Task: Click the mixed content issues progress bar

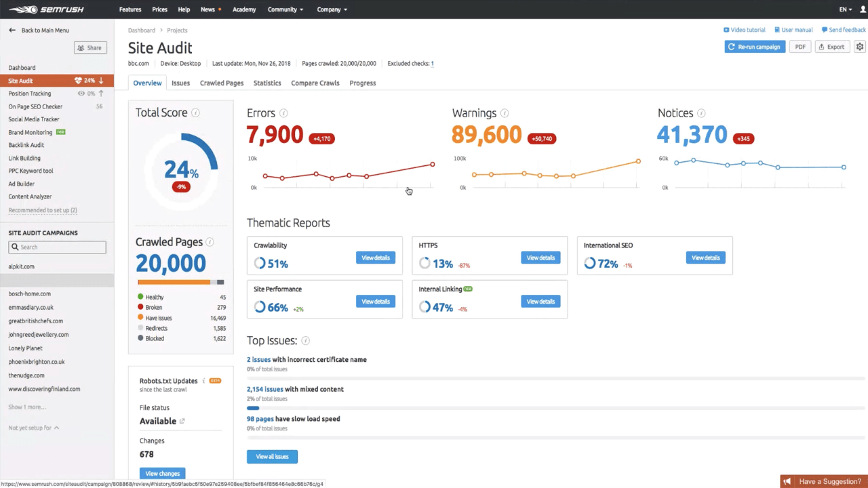Action: (556, 408)
